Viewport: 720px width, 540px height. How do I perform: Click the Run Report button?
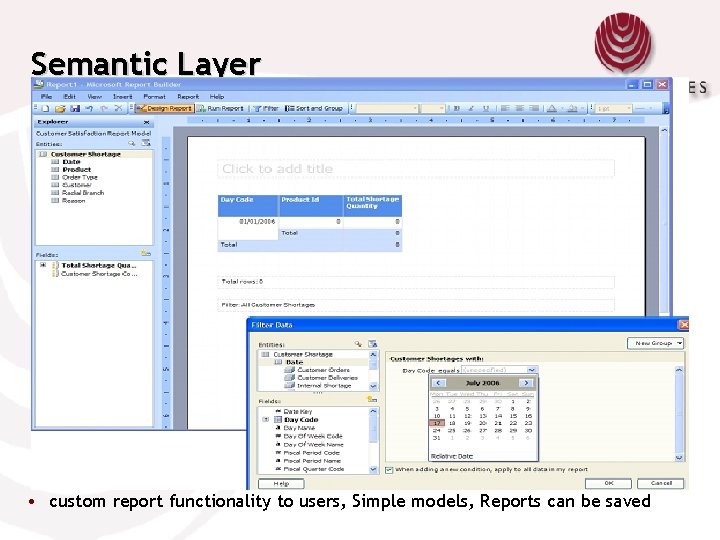coord(220,109)
